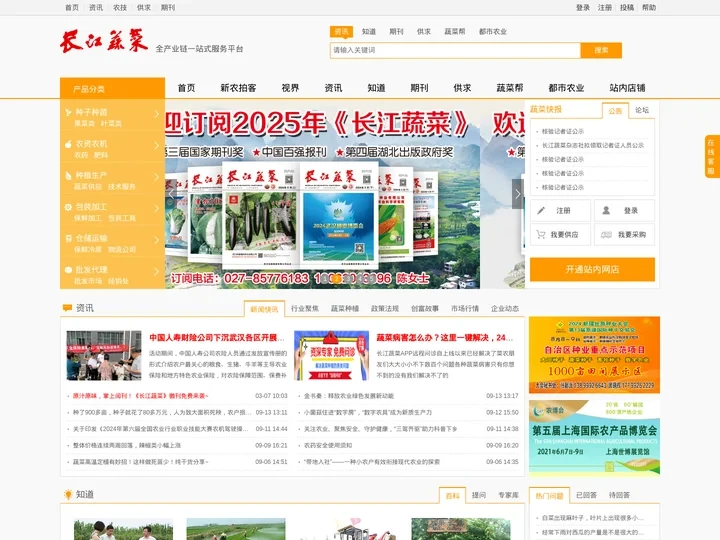Switch to the 公告 tab
720x540 pixels.
pyautogui.click(x=615, y=111)
